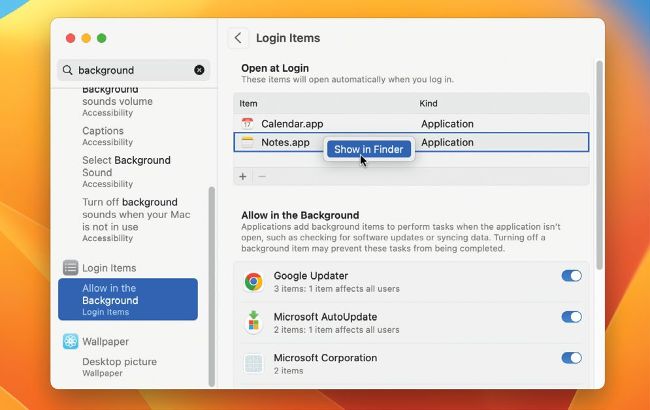
Task: Click the Google Updater Chrome icon
Action: click(253, 282)
